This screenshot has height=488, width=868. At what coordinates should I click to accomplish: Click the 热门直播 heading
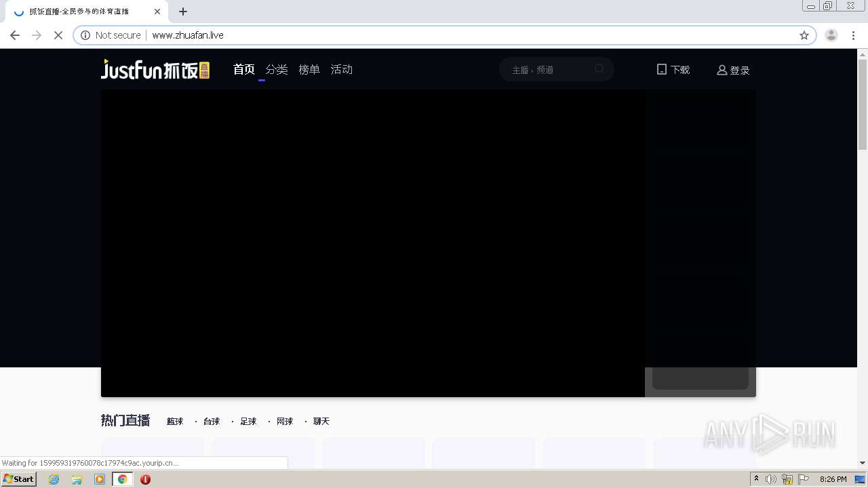125,420
